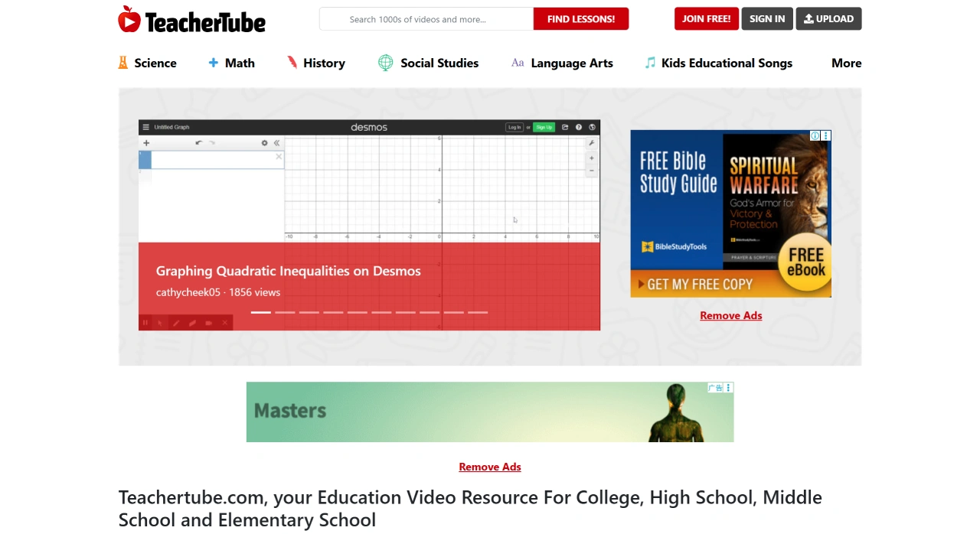The height and width of the screenshot is (534, 980).
Task: Open the More navigation dropdown
Action: tap(846, 63)
